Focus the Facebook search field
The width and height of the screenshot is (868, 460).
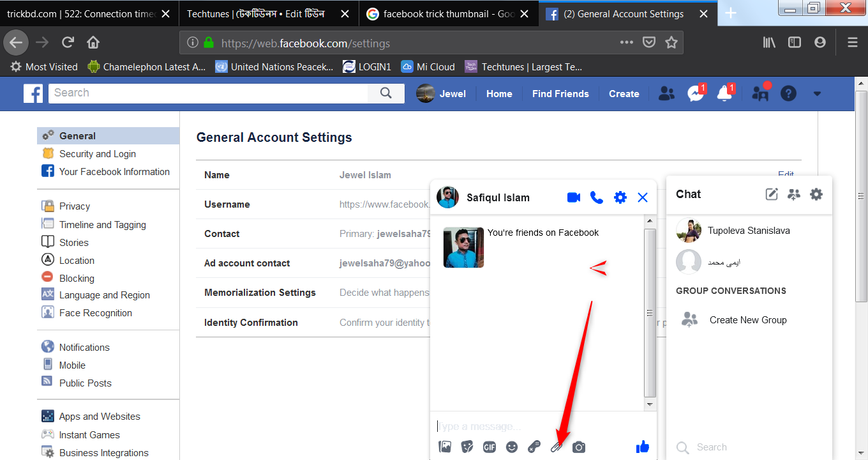point(208,93)
